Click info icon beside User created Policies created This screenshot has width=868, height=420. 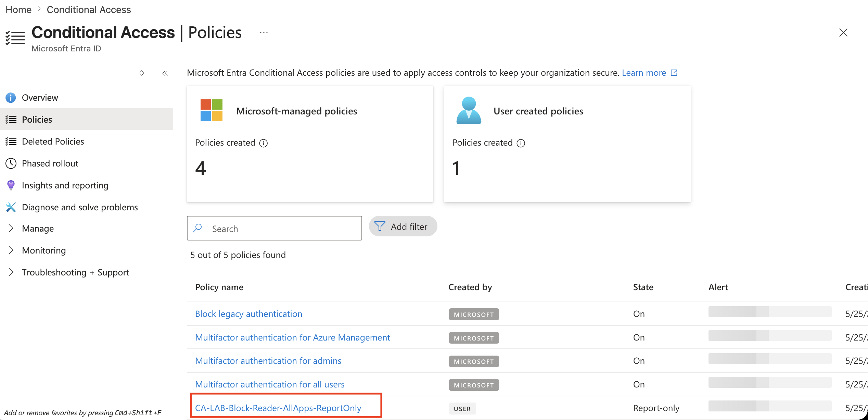[x=521, y=143]
